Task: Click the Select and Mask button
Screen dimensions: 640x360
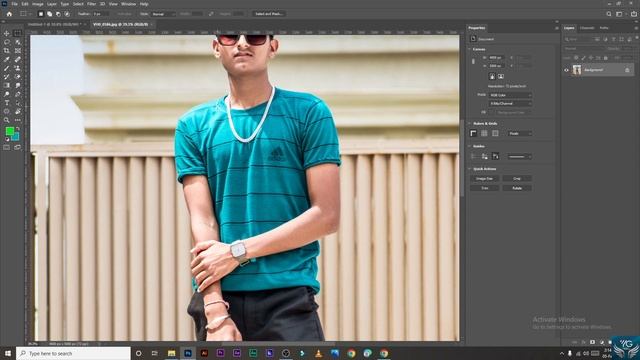Action: tap(269, 14)
